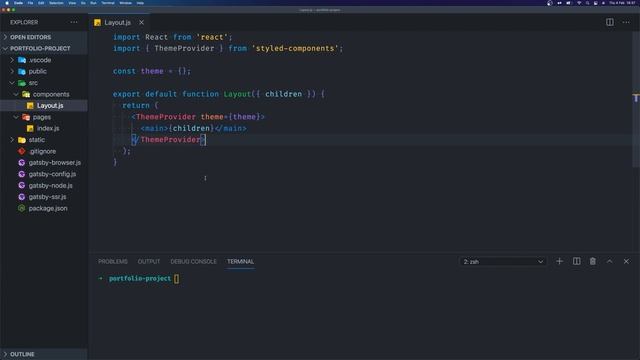
Task: Switch to the Debug Console tab
Action: pyautogui.click(x=193, y=262)
